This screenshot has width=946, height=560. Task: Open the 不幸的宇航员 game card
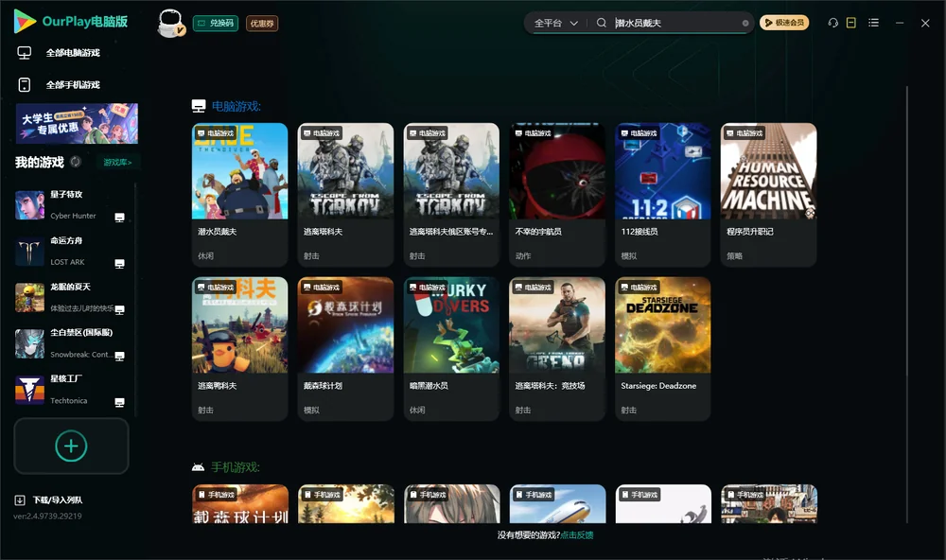click(x=557, y=194)
